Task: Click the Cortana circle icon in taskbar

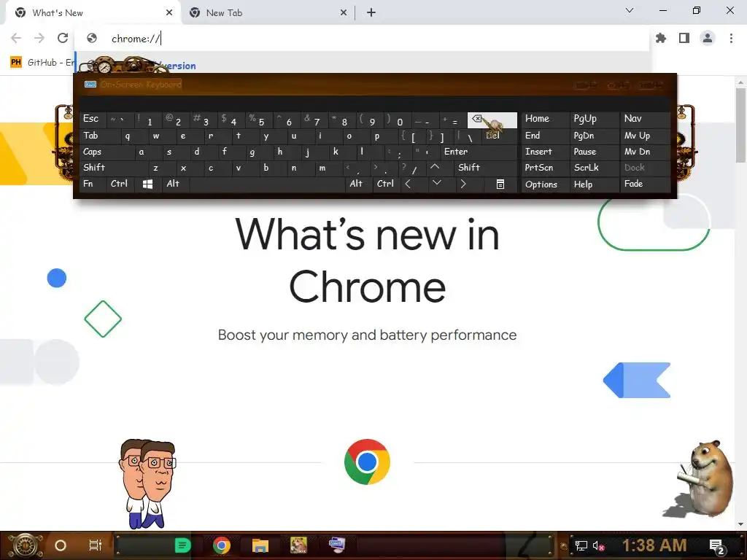Action: (x=61, y=545)
